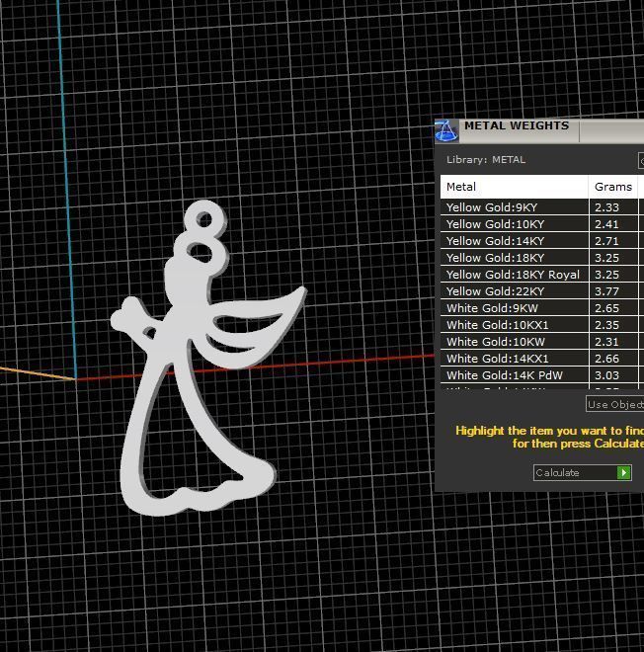This screenshot has height=652, width=644.
Task: Select the Yellow Gold:10KY row
Action: pos(542,224)
